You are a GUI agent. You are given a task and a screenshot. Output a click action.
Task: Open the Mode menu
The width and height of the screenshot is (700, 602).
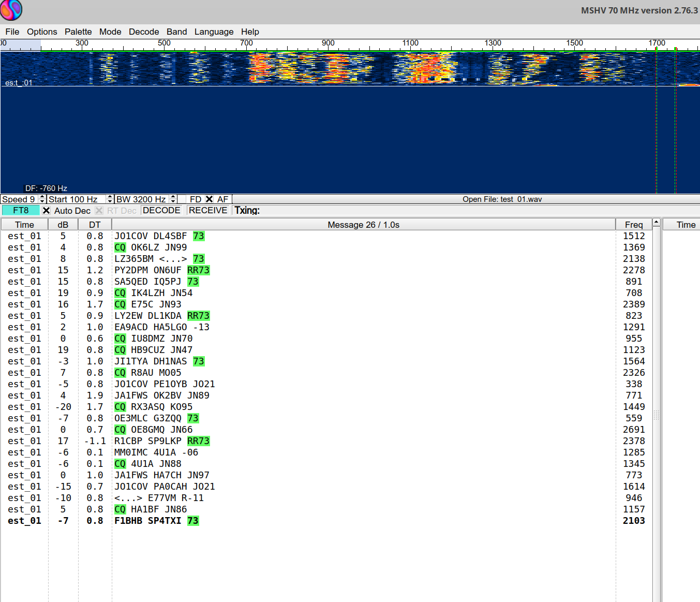(110, 32)
